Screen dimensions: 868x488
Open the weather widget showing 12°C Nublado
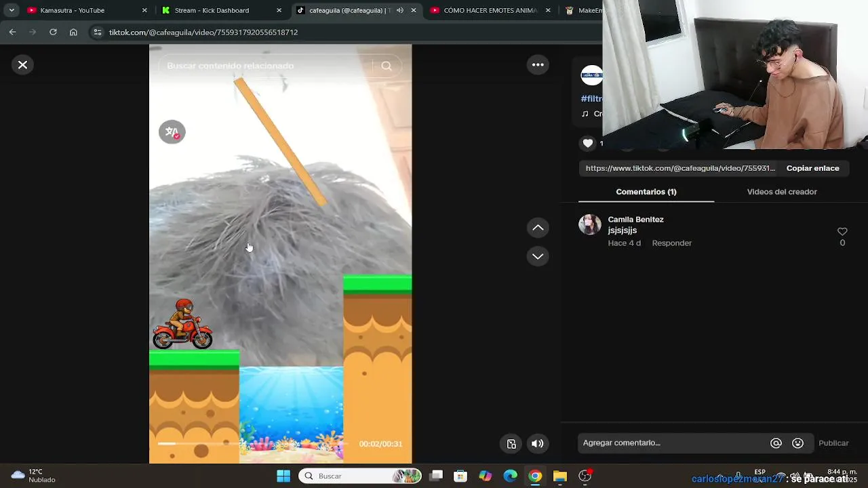click(34, 476)
